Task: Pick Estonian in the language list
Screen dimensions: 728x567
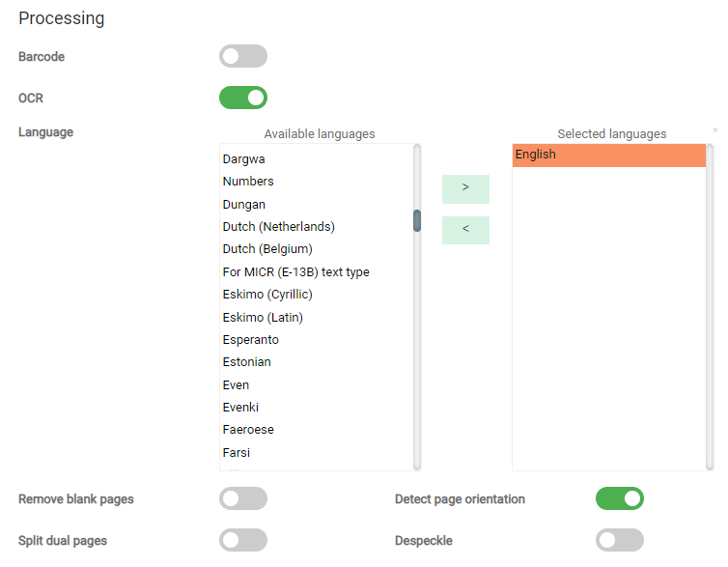Action: click(246, 362)
